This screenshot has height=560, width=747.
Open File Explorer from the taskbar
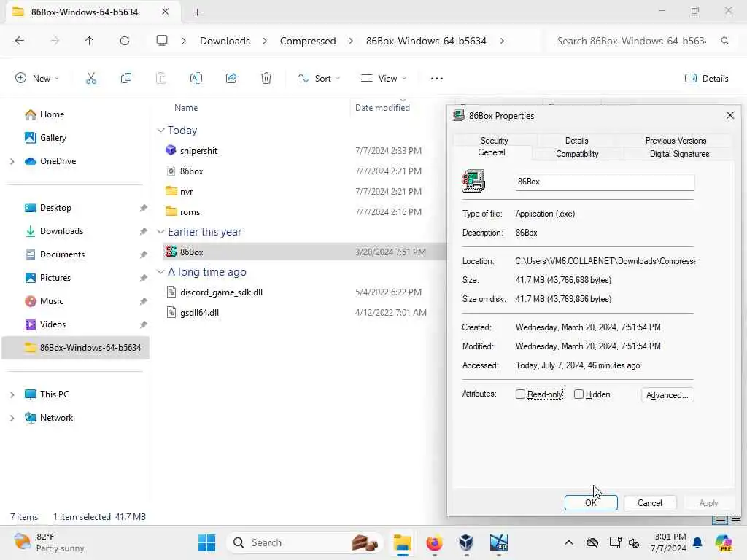403,542
